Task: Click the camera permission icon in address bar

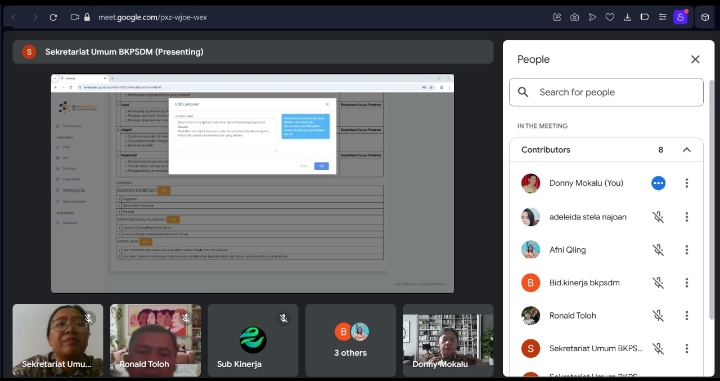Action: (x=75, y=17)
